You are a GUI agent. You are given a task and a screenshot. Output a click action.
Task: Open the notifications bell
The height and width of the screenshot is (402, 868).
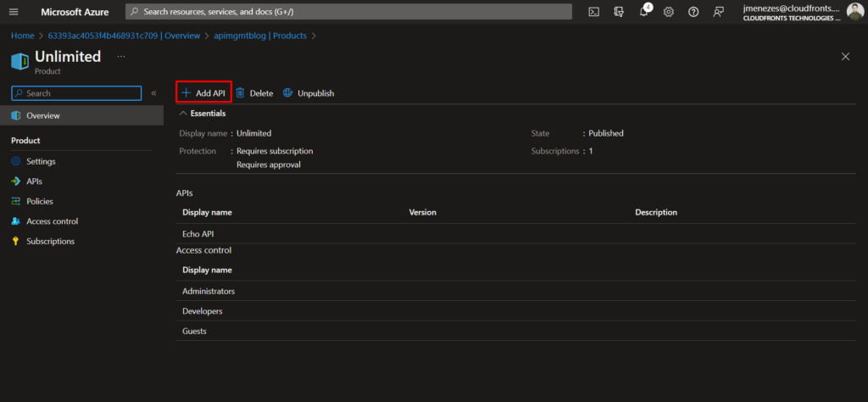coord(644,12)
